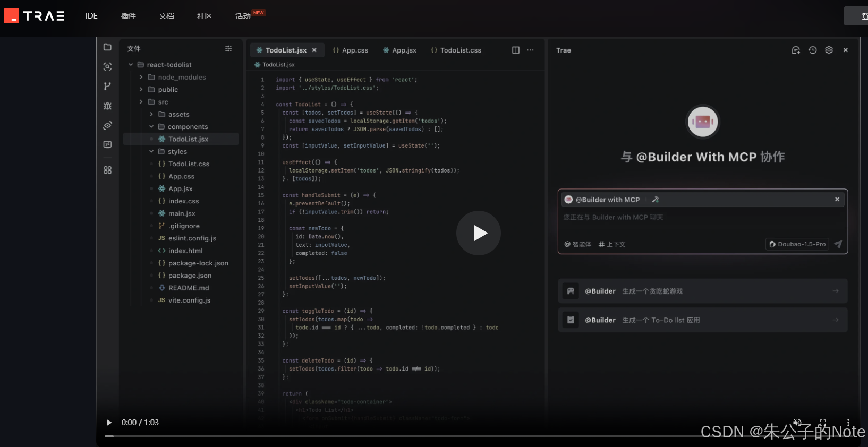Viewport: 868px width, 447px height.
Task: Expand the assets folder
Action: click(151, 114)
